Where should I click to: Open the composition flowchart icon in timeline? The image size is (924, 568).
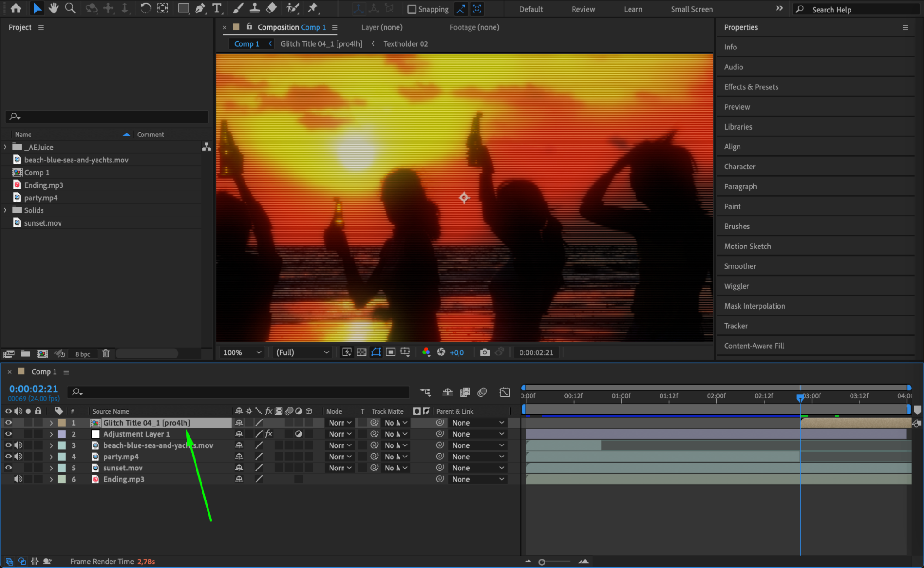[425, 392]
